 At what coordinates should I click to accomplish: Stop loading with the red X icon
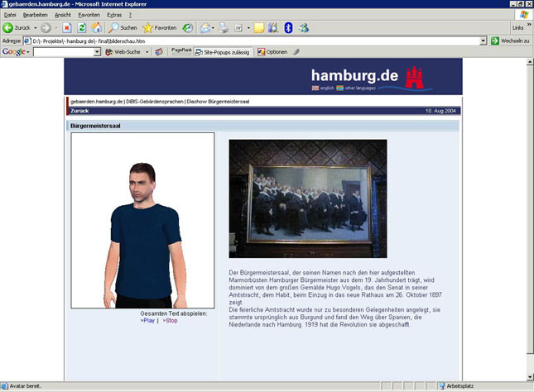[67, 27]
